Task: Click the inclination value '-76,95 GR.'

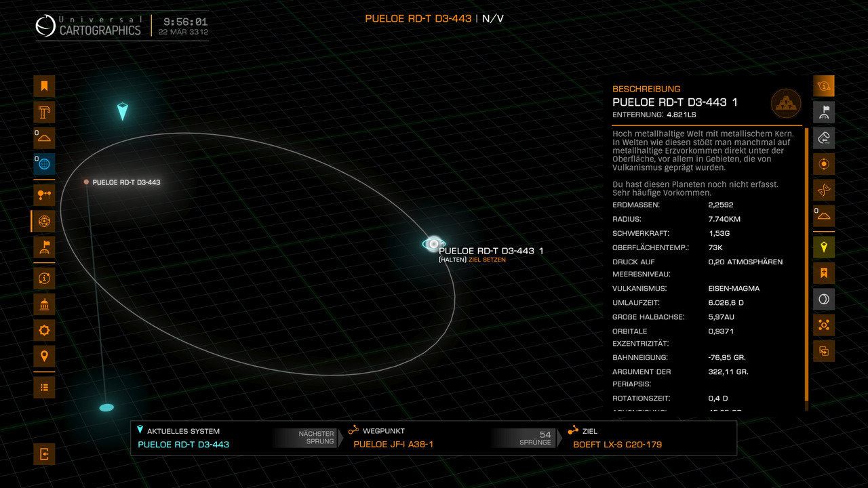Action: tap(727, 357)
